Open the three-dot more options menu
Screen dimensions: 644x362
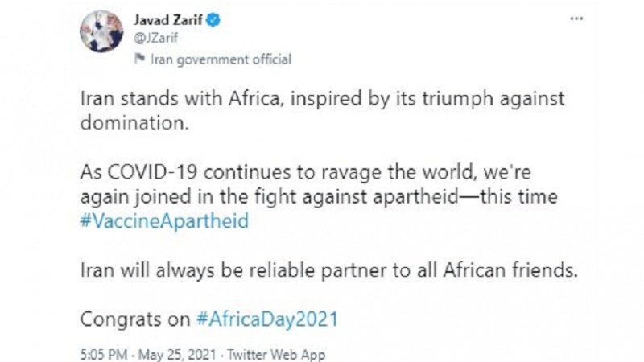(576, 19)
